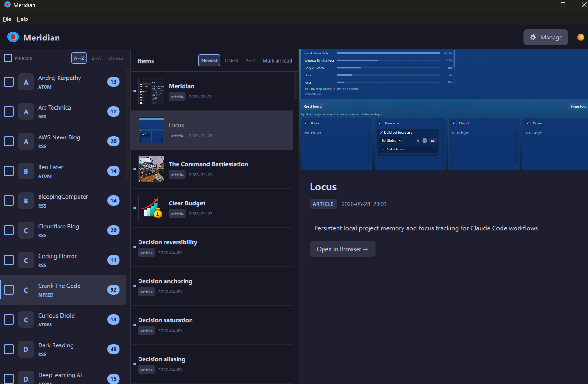588x384 pixels.
Task: Click the Visual Studio Code usage bar
Action: [x=389, y=53]
